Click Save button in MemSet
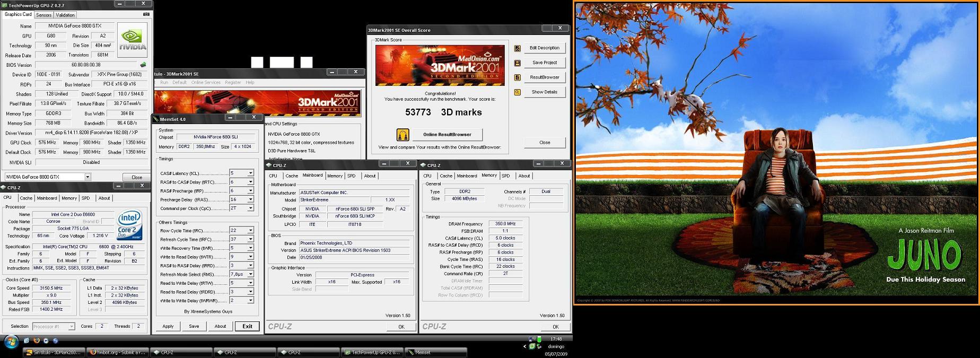 coord(194,327)
